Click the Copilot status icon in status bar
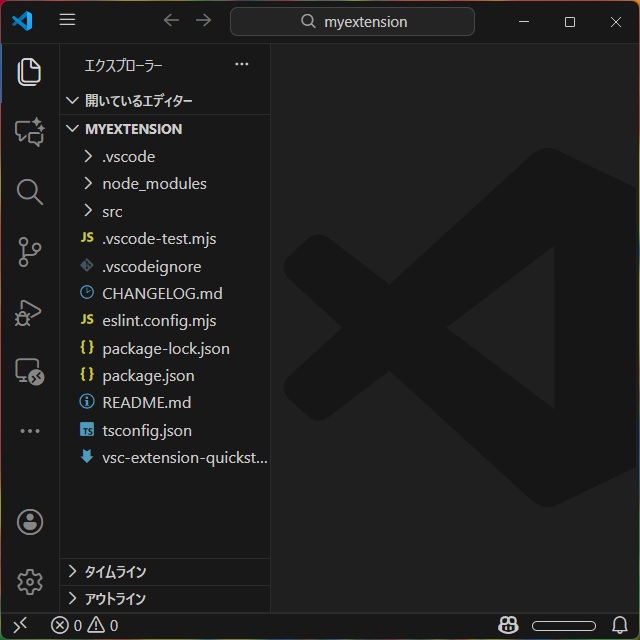640x640 pixels. (508, 626)
